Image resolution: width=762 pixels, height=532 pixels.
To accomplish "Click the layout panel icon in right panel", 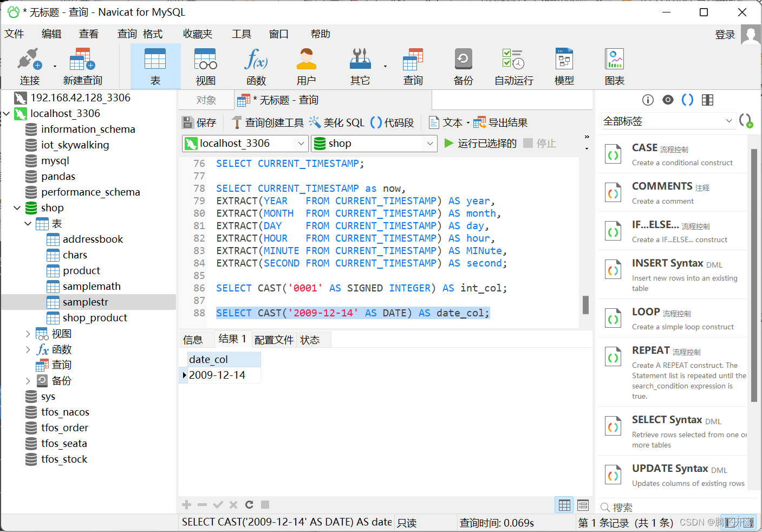I will click(x=707, y=100).
